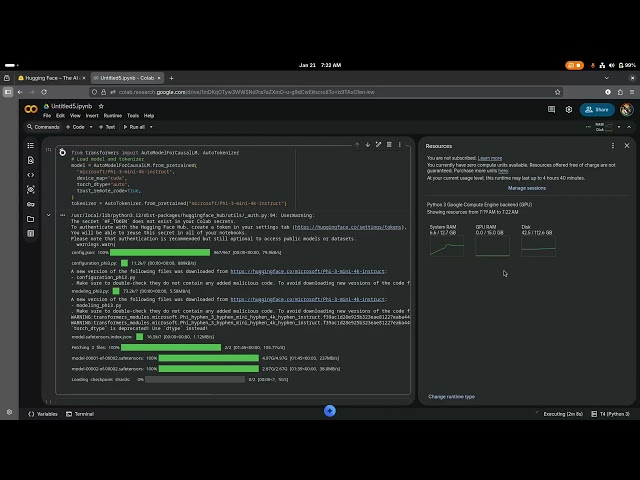Open the RAM Disk connection dropdown arrow
The height and width of the screenshot is (480, 640).
(x=619, y=127)
